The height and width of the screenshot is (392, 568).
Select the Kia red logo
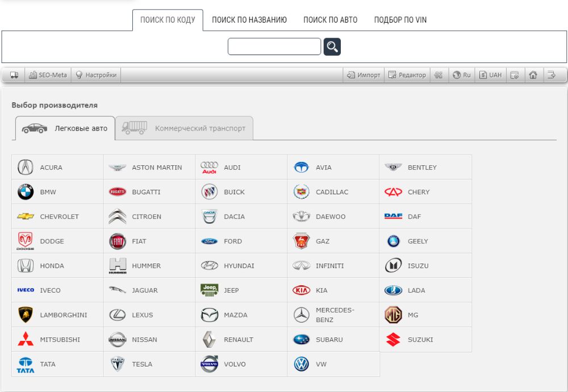pyautogui.click(x=302, y=290)
